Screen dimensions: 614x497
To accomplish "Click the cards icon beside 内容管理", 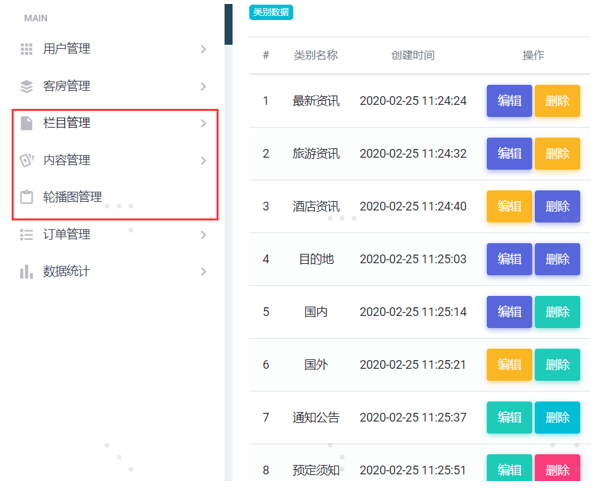I will pos(27,160).
